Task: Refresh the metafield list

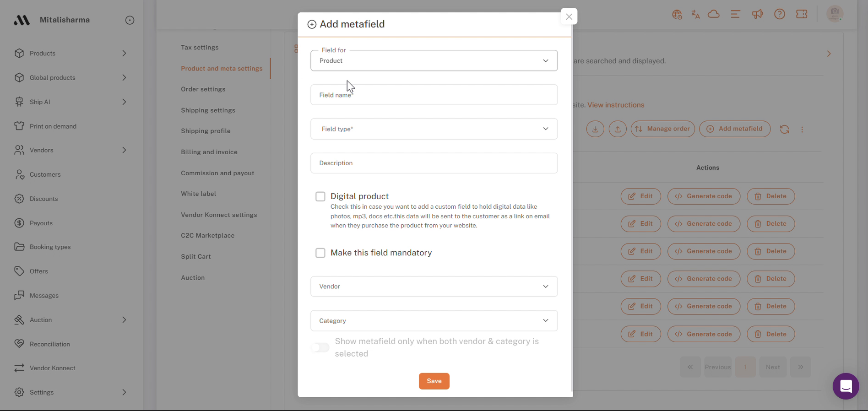Action: tap(785, 130)
